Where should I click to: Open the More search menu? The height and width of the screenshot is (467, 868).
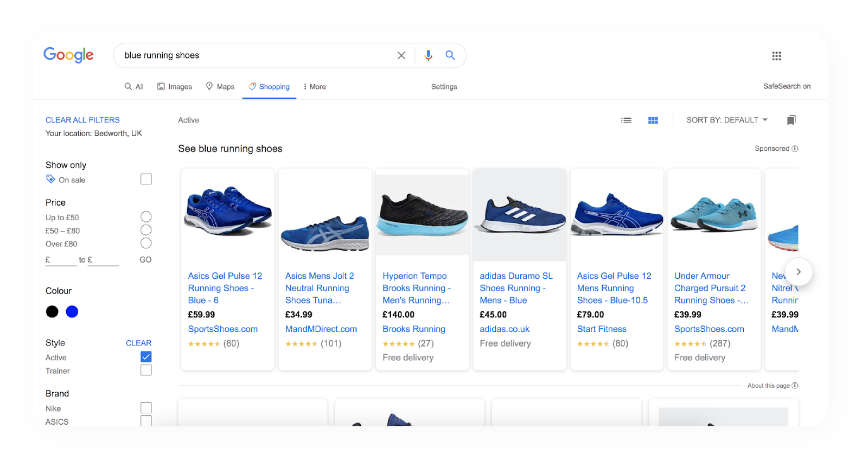coord(315,87)
